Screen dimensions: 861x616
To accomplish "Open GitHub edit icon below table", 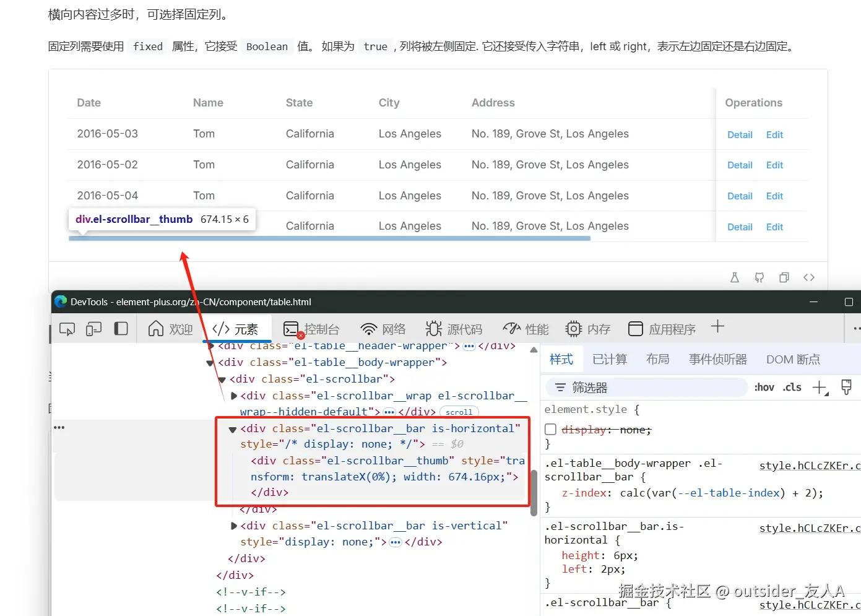I will (759, 277).
